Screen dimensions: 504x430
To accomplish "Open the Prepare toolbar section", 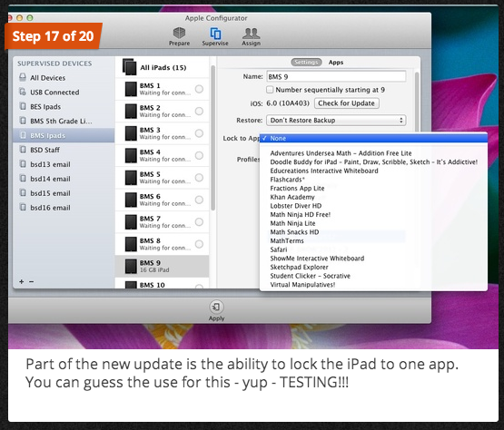I will point(179,36).
